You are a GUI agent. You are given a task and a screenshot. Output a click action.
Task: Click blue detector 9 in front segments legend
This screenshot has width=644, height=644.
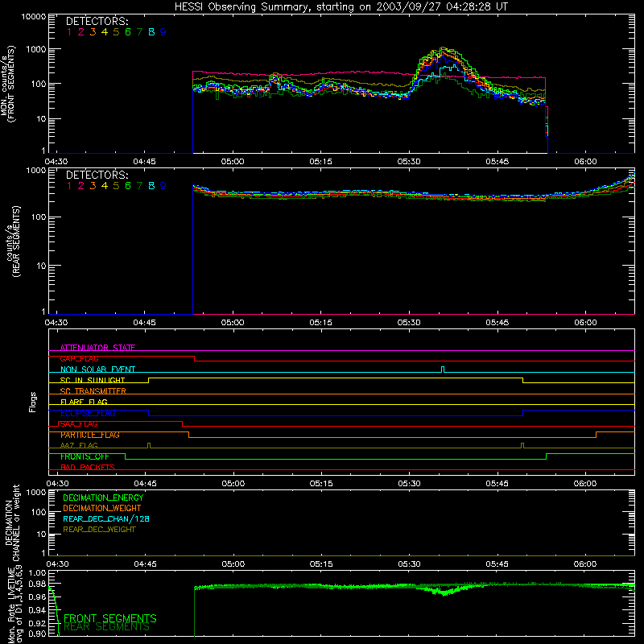click(x=163, y=32)
